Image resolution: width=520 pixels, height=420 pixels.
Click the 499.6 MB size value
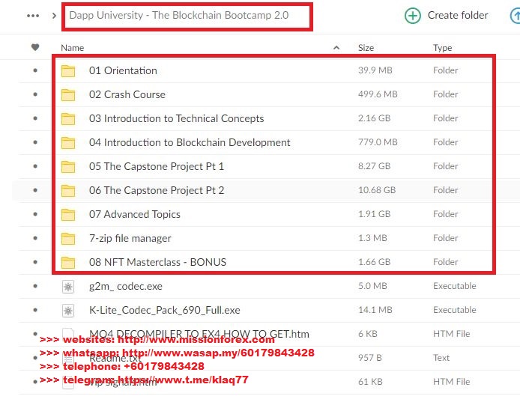(378, 94)
